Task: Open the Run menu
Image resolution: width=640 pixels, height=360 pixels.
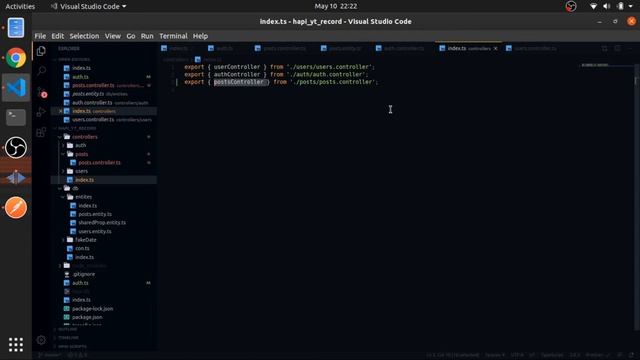Action: point(147,36)
